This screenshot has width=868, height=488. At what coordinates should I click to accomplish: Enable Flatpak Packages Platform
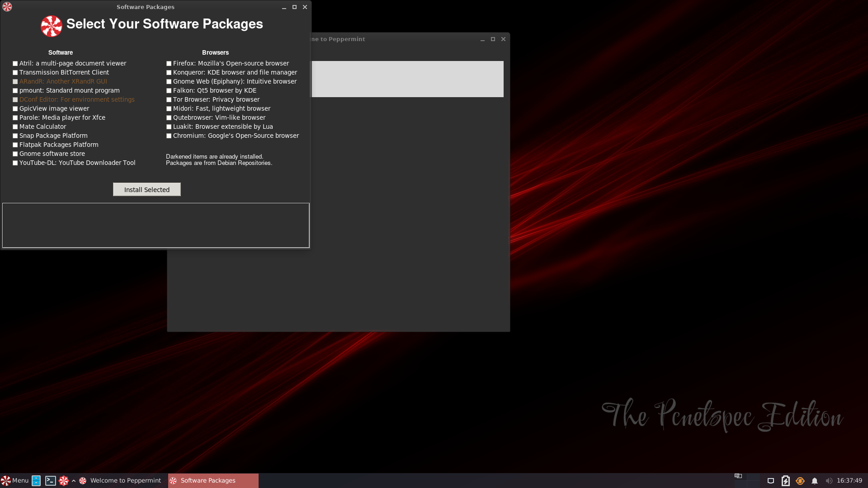tap(15, 145)
